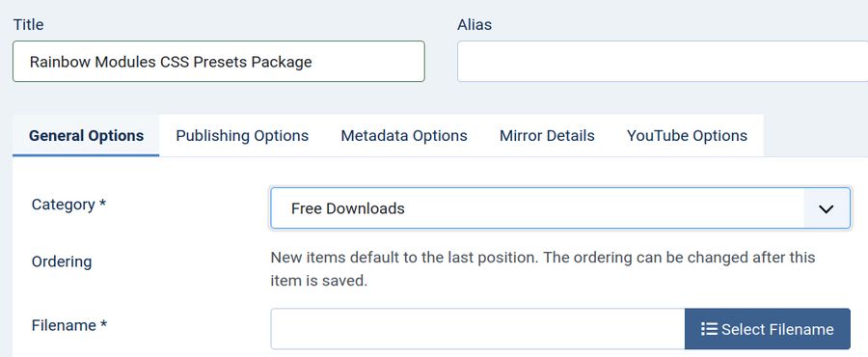Go to the Mirror Details tab

[x=547, y=136]
